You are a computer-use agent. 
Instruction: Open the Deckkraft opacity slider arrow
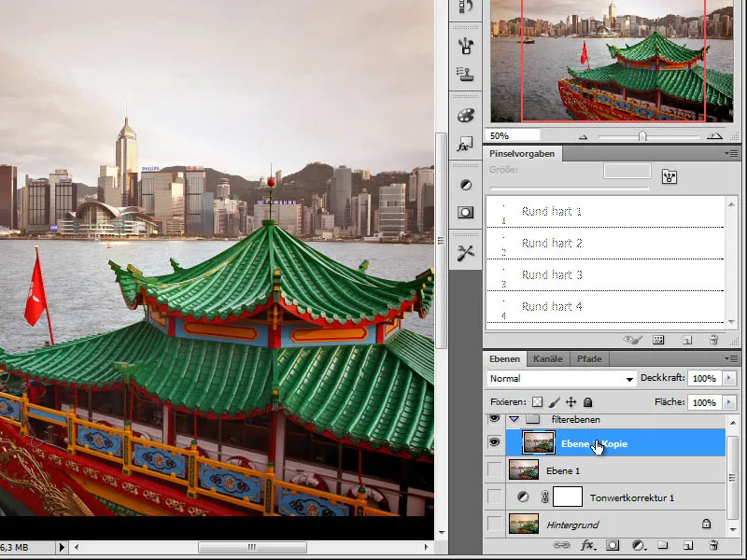pyautogui.click(x=728, y=379)
